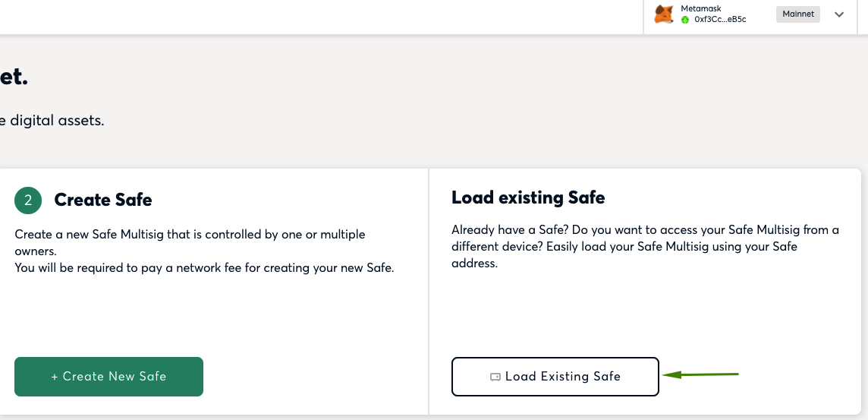Click the green arrow pointing at Load button

(x=701, y=374)
